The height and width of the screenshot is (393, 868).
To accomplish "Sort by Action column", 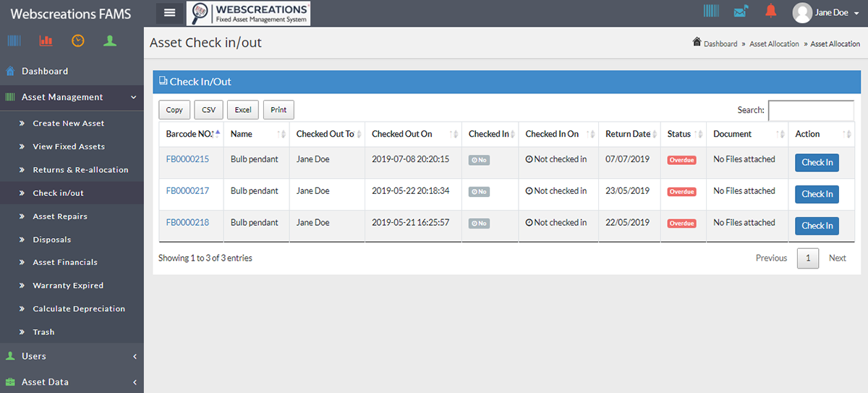I will point(821,134).
